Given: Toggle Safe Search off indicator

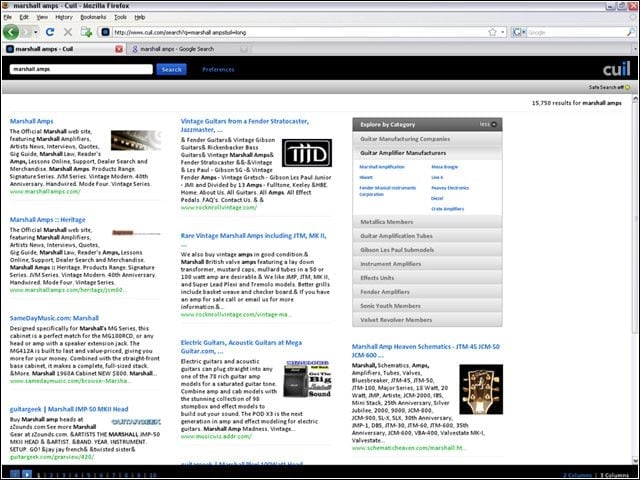Looking at the screenshot, I should pyautogui.click(x=609, y=87).
